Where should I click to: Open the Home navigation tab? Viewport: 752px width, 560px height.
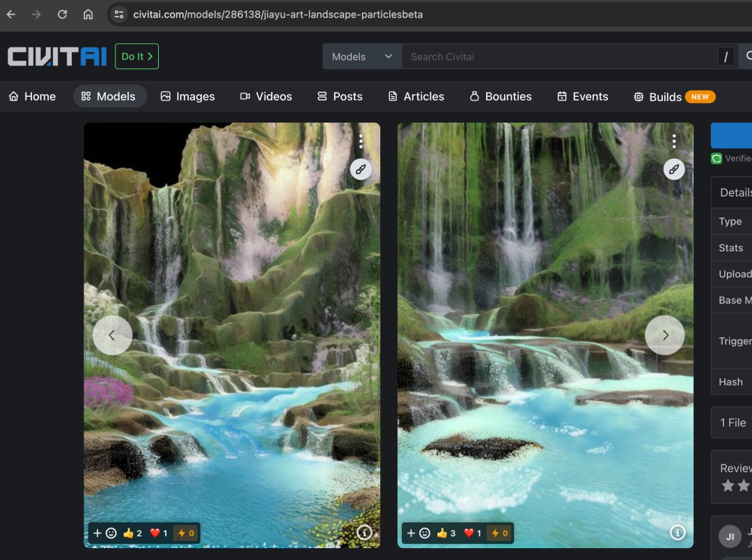tap(33, 96)
